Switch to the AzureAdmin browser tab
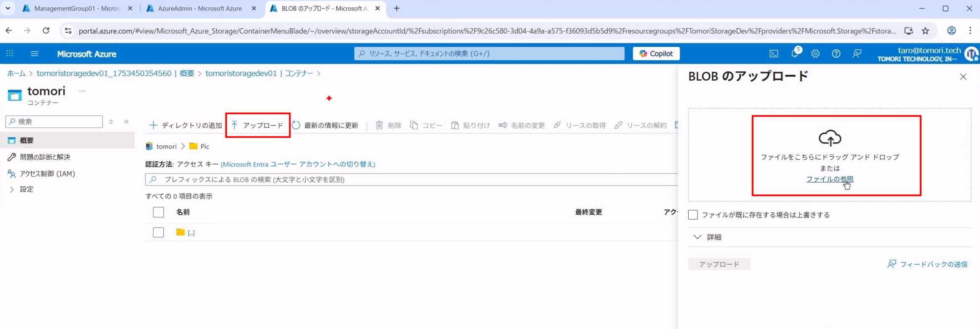Screen dimensions: 980x329 tap(200, 8)
